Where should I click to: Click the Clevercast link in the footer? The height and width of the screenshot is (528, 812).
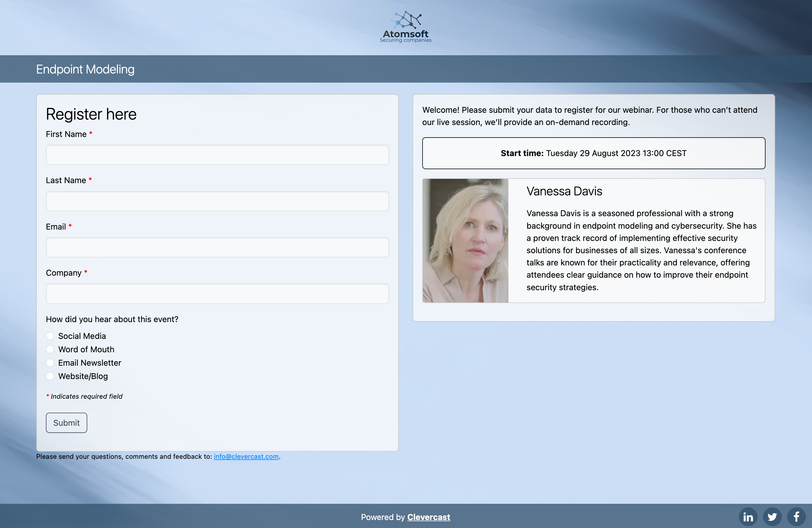(429, 517)
